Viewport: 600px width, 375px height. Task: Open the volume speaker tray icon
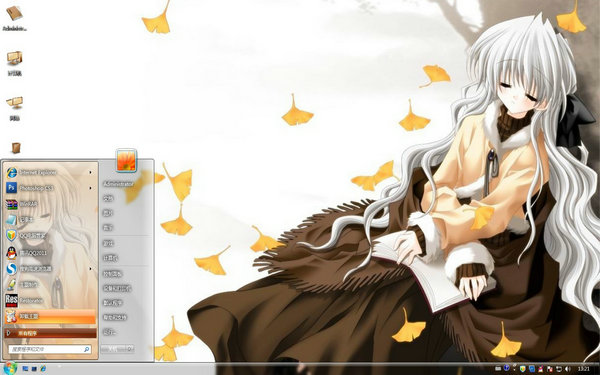click(x=567, y=368)
